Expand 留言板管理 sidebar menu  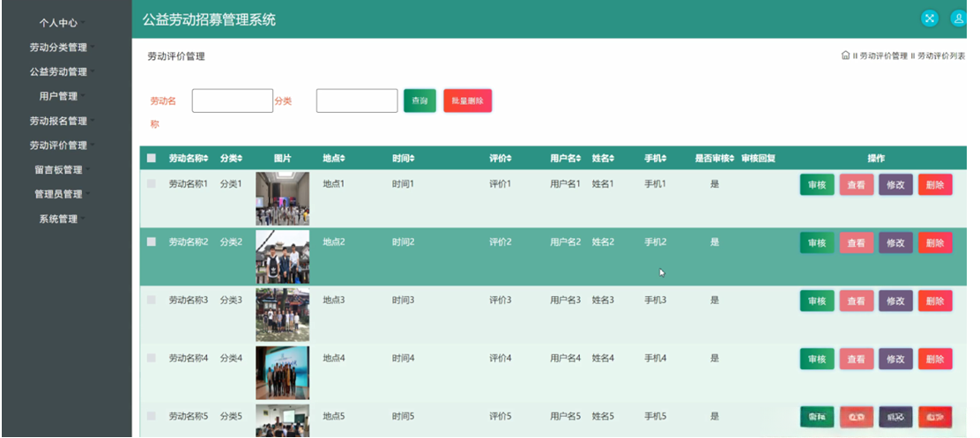click(x=62, y=170)
